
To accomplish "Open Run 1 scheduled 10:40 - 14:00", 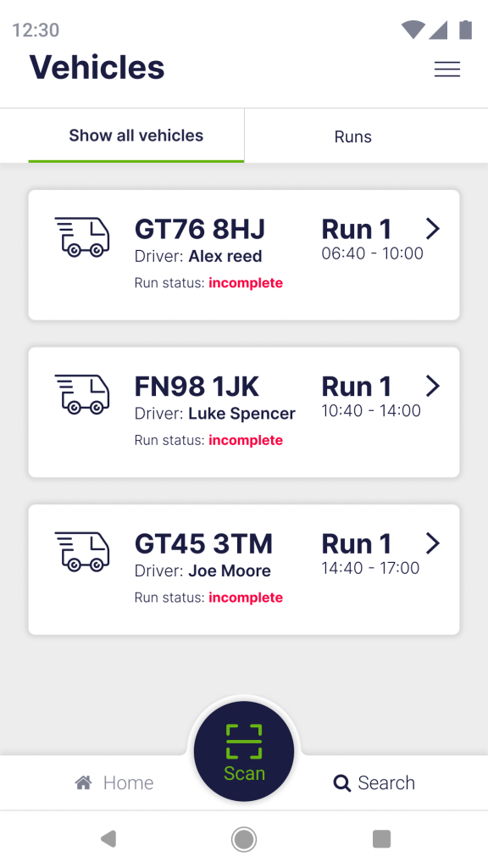I will (x=371, y=397).
